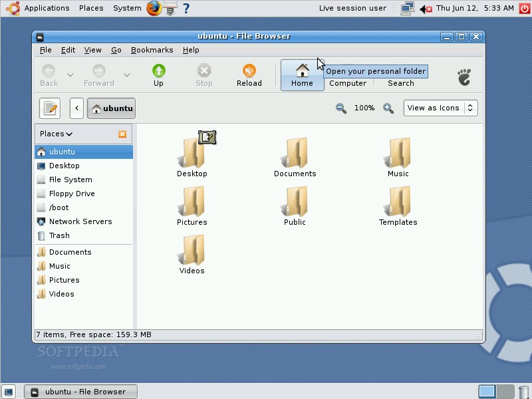The image size is (532, 399).
Task: Open the View as Icons dropdown
Action: [x=440, y=108]
